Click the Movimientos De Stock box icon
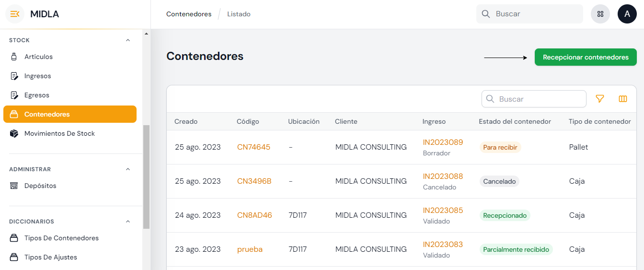The height and width of the screenshot is (270, 644). click(x=14, y=133)
